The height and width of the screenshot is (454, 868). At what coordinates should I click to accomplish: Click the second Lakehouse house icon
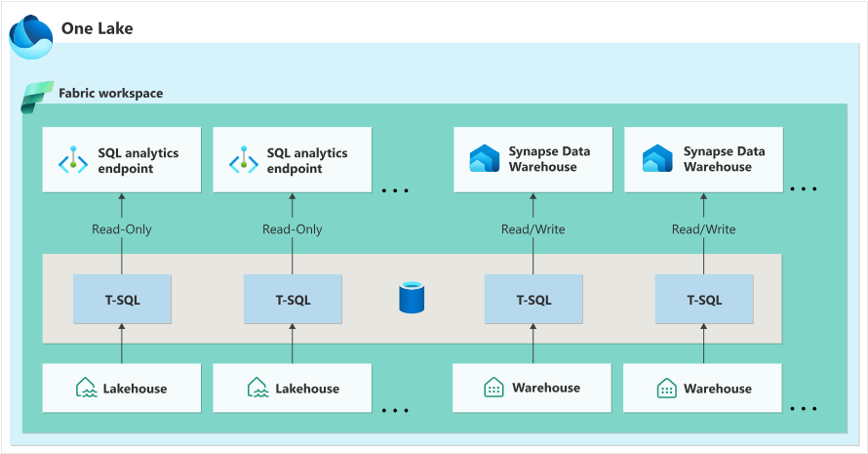coord(258,388)
